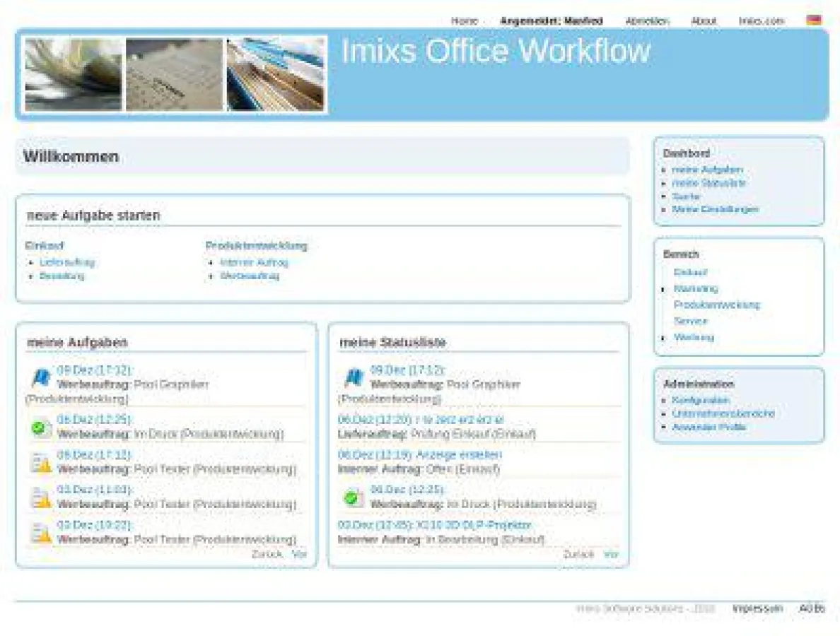Click Abmelden to log out

tap(646, 20)
